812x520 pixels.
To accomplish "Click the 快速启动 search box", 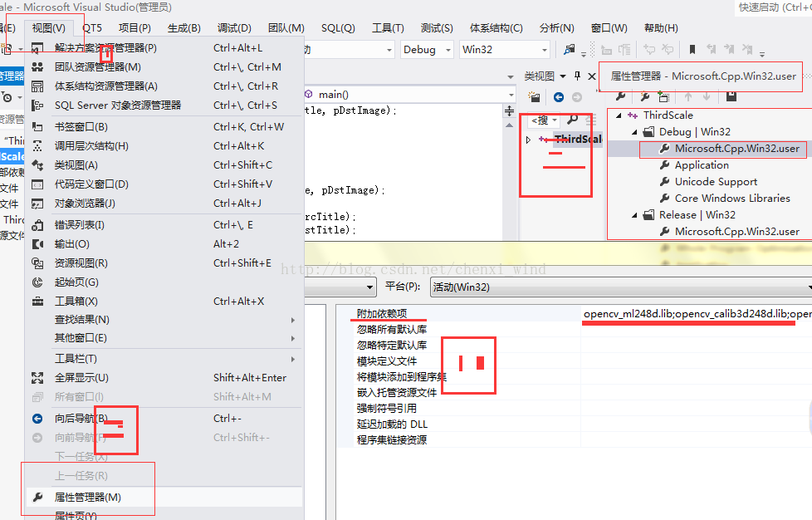I will coord(773,7).
